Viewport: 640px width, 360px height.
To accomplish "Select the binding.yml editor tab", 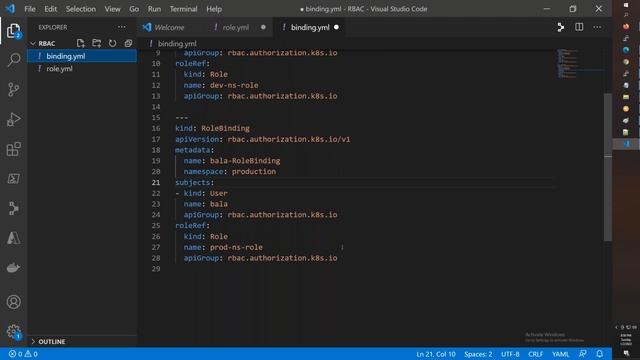I will [310, 27].
